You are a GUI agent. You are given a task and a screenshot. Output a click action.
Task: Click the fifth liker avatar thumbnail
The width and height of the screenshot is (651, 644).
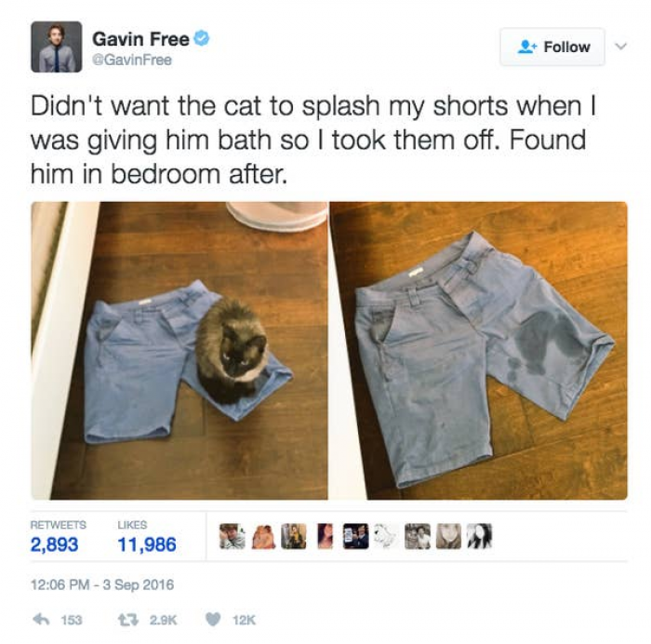[356, 536]
